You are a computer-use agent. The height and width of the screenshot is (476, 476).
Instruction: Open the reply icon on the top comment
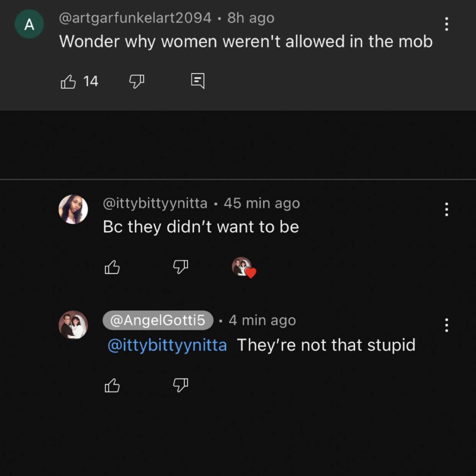pos(198,81)
